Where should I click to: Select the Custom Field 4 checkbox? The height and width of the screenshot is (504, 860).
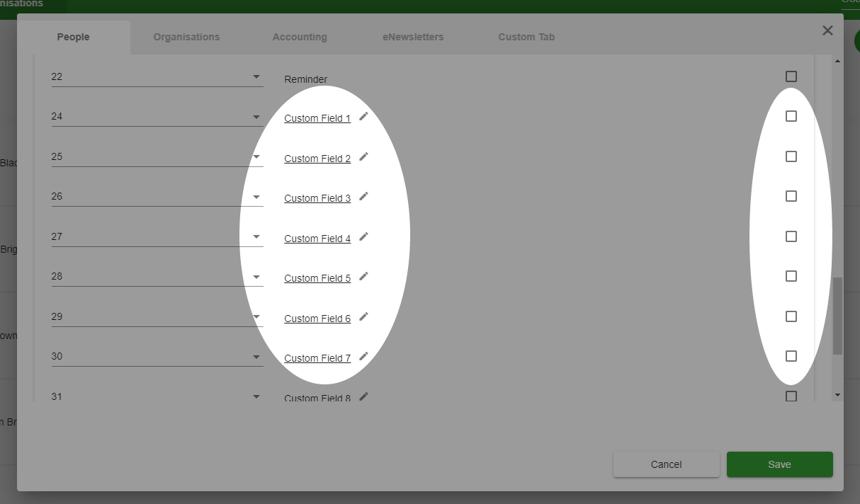791,236
